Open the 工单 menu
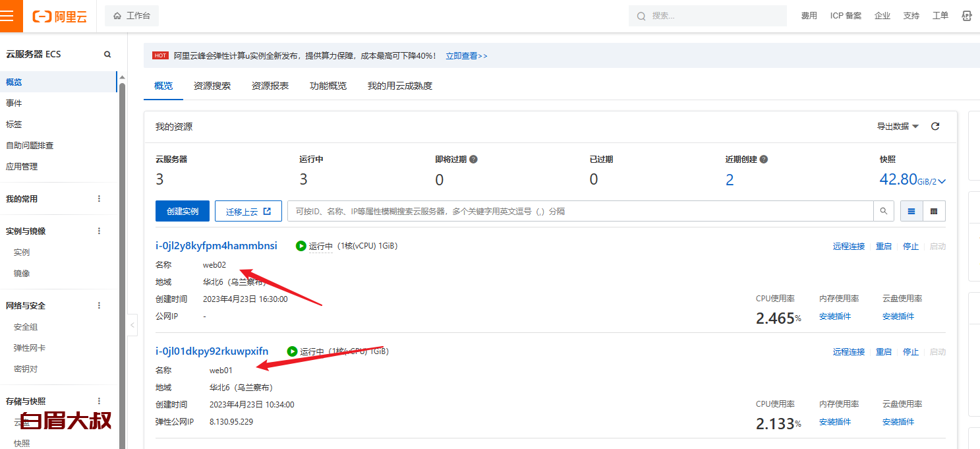This screenshot has height=449, width=980. [940, 16]
